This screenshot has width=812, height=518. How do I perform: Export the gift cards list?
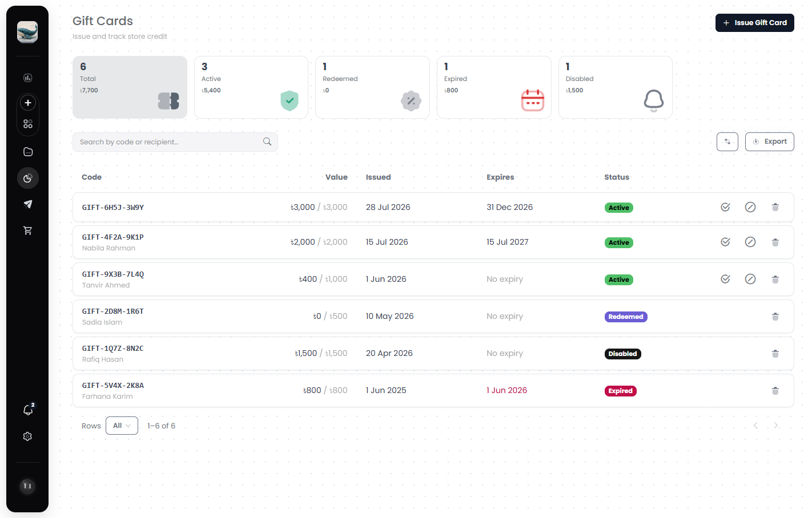point(769,141)
